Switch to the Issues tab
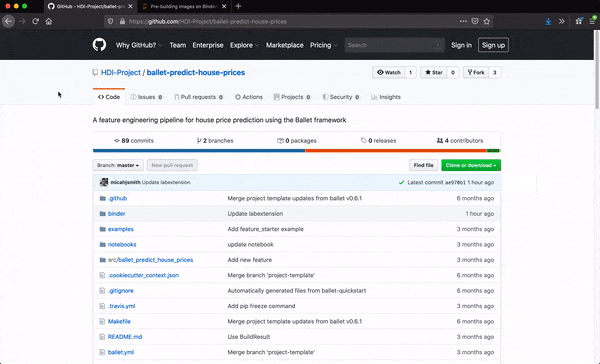The image size is (600, 364). [147, 97]
